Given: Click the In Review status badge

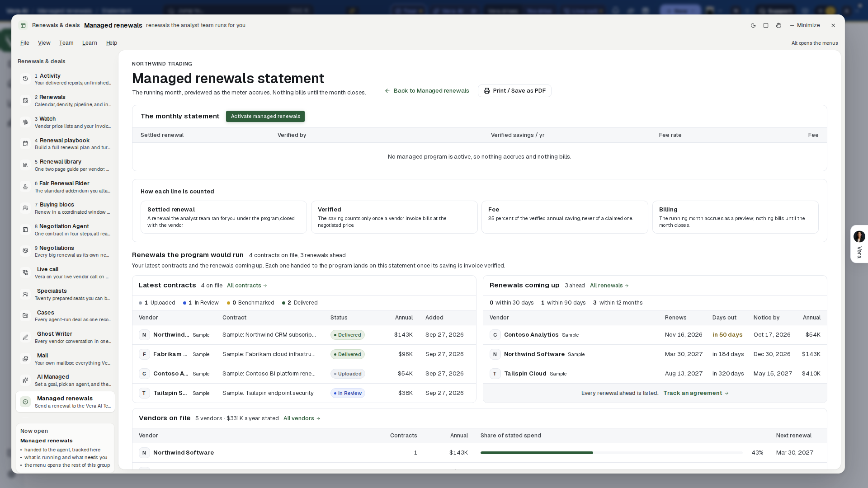Looking at the screenshot, I should coord(348,393).
